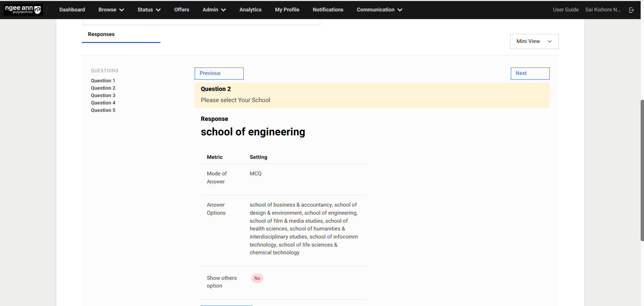Go to the Dashboard page
The width and height of the screenshot is (644, 306).
[x=72, y=10]
